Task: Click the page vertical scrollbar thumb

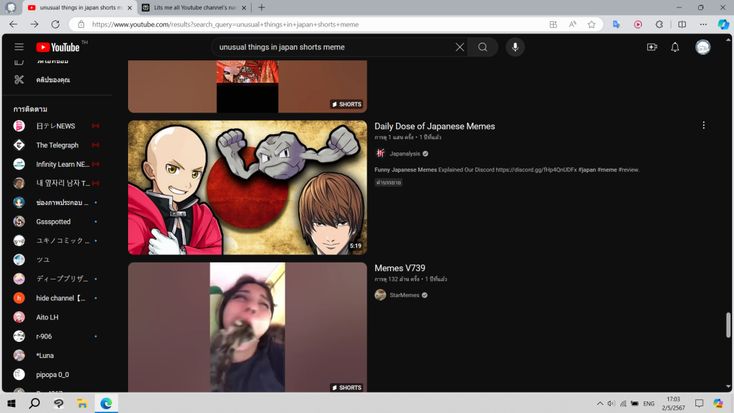Action: click(728, 324)
